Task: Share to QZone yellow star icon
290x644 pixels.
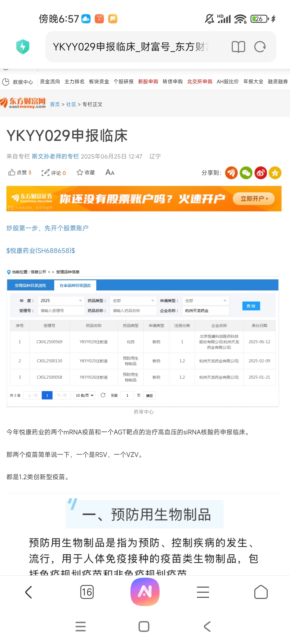Action: (275, 173)
